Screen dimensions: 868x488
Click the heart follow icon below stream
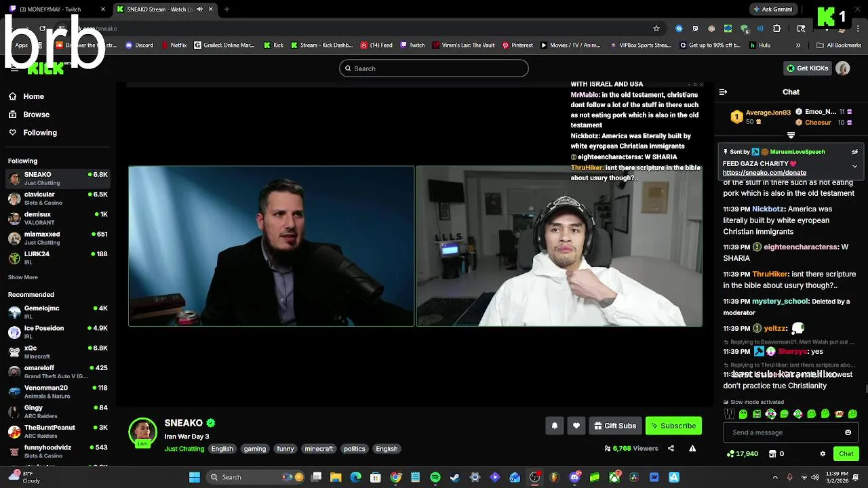576,426
